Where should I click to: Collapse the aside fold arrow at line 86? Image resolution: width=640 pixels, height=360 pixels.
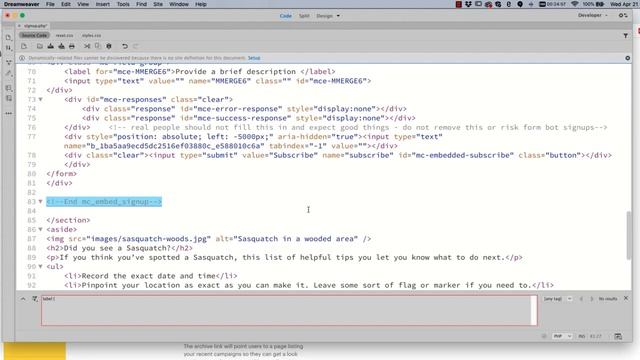(x=40, y=229)
